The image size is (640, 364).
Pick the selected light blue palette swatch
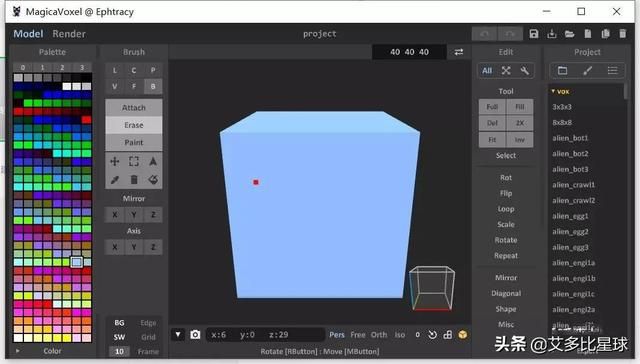pyautogui.click(x=76, y=262)
